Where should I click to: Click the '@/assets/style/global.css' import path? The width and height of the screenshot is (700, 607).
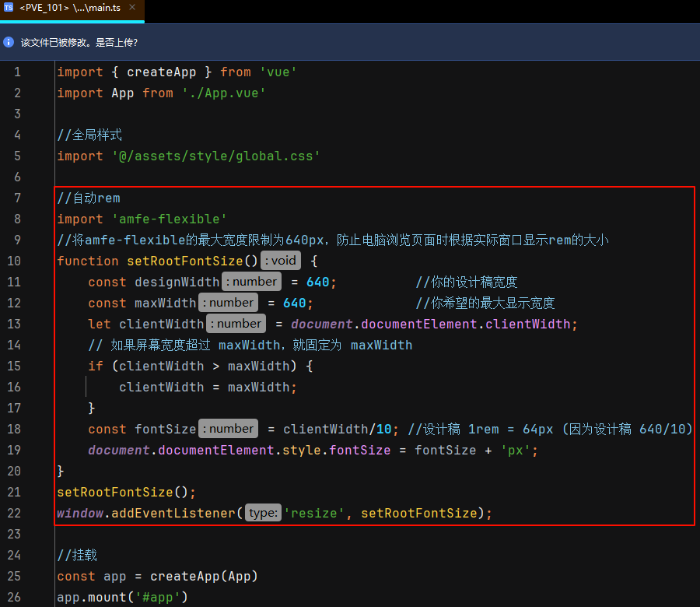tap(216, 156)
